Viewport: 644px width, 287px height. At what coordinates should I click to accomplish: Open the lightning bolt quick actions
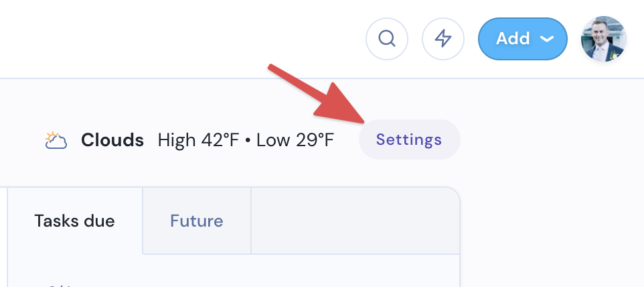(x=443, y=39)
